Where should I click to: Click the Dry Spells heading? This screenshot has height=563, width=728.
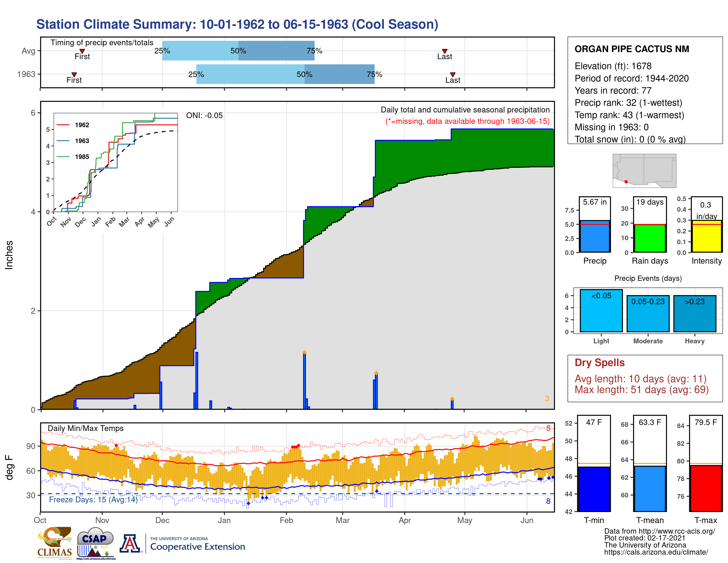(x=599, y=363)
